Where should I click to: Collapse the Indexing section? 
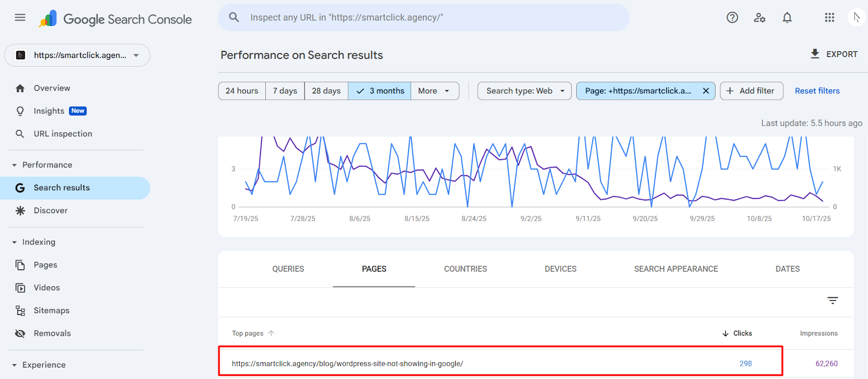coord(15,242)
